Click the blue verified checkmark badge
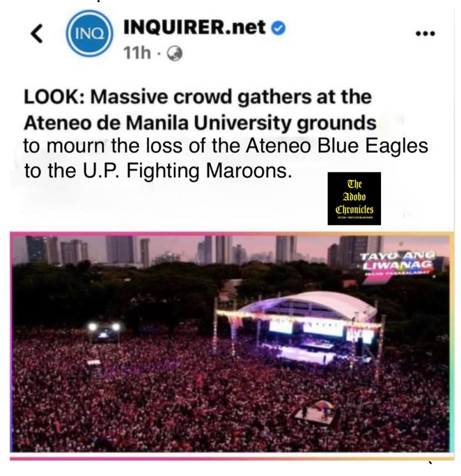Image resolution: width=461 pixels, height=476 pixels. pos(278,28)
